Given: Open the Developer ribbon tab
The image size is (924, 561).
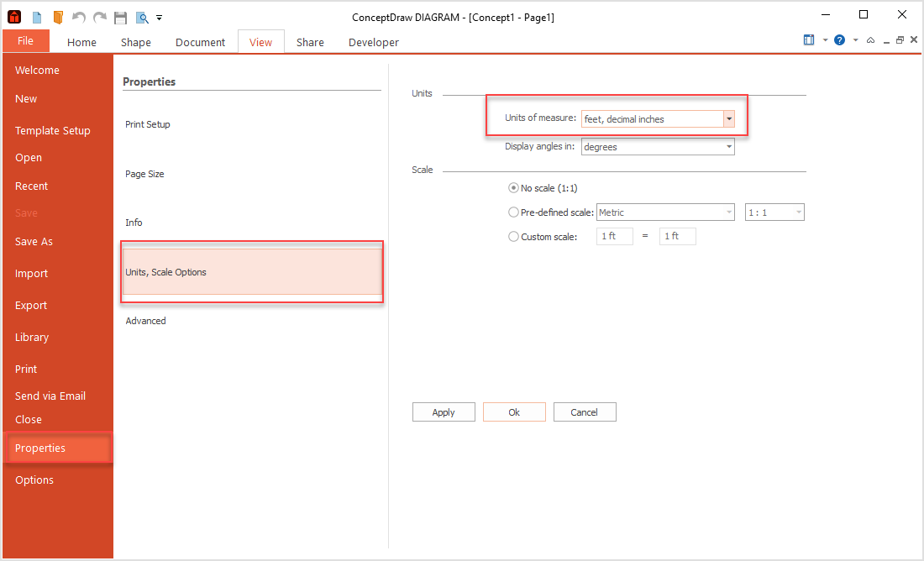Looking at the screenshot, I should pos(374,42).
